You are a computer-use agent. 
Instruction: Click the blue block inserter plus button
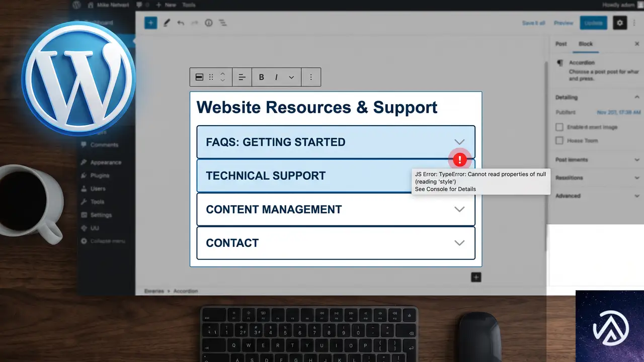(x=151, y=23)
